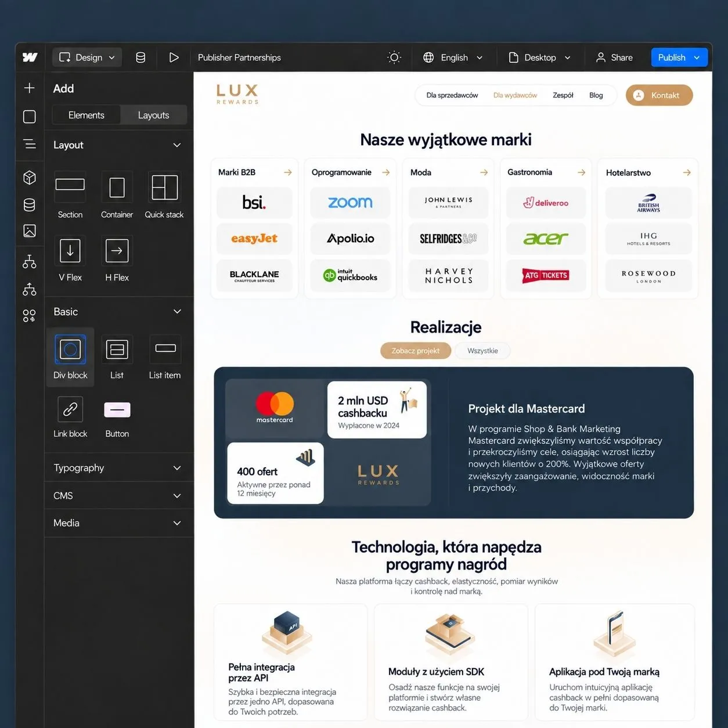Open the upper hierarchy tree sidebar icon
Image resolution: width=728 pixels, height=728 pixels.
tap(29, 261)
